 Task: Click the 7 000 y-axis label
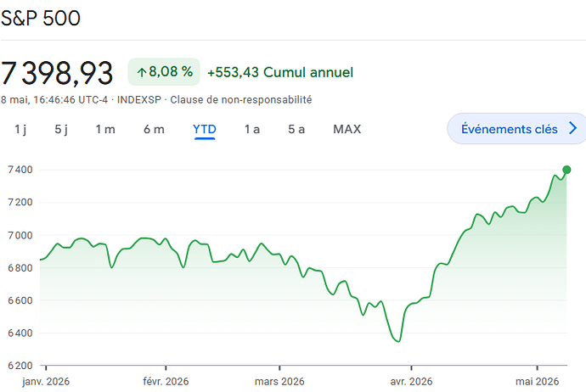pos(20,236)
